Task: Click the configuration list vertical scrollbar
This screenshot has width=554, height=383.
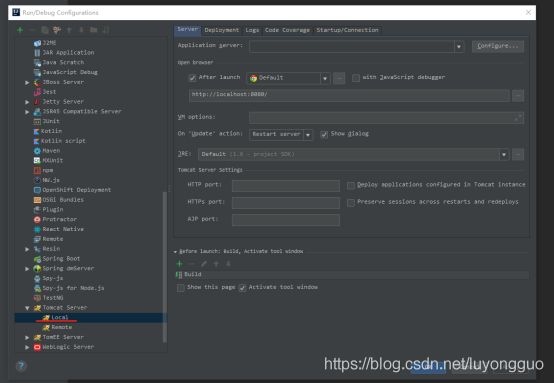Action: [x=165, y=267]
